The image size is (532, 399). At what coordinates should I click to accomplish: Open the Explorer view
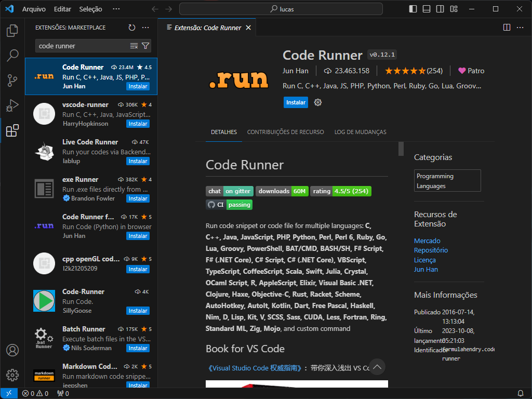click(x=12, y=31)
